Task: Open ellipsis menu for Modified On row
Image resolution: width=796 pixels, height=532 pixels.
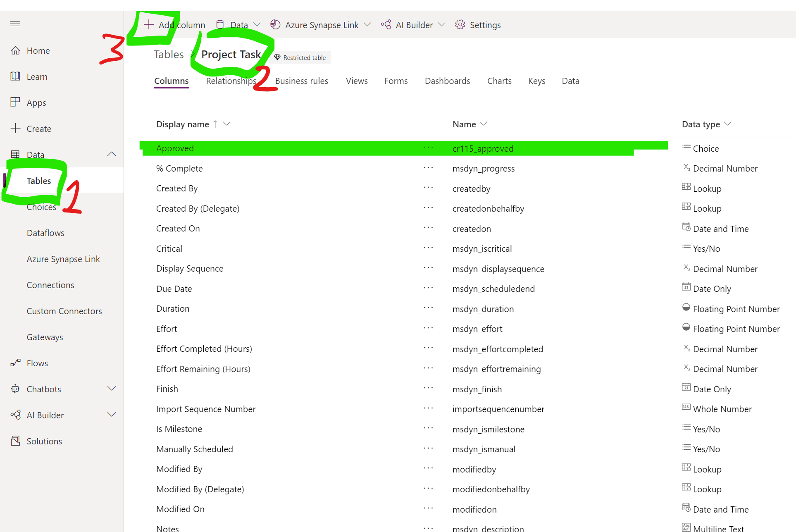Action: pos(428,508)
